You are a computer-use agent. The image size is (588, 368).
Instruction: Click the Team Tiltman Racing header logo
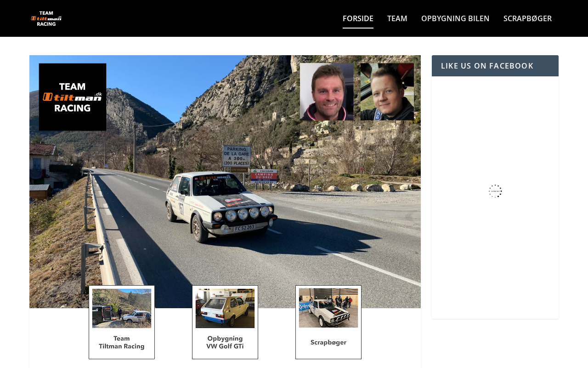click(46, 18)
